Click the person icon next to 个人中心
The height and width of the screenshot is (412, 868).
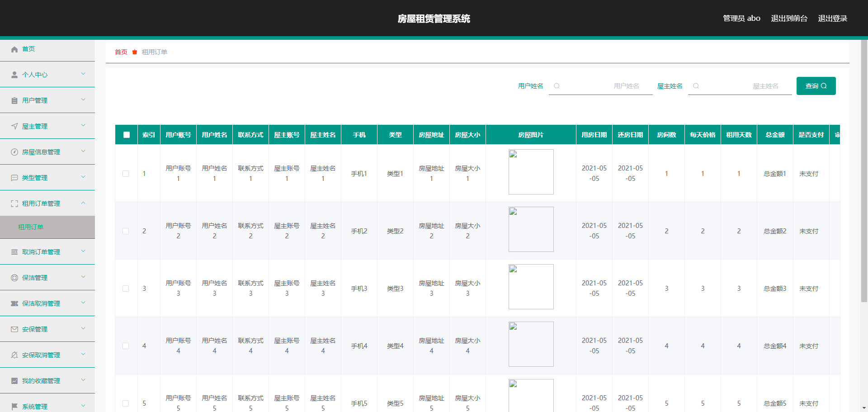(14, 75)
